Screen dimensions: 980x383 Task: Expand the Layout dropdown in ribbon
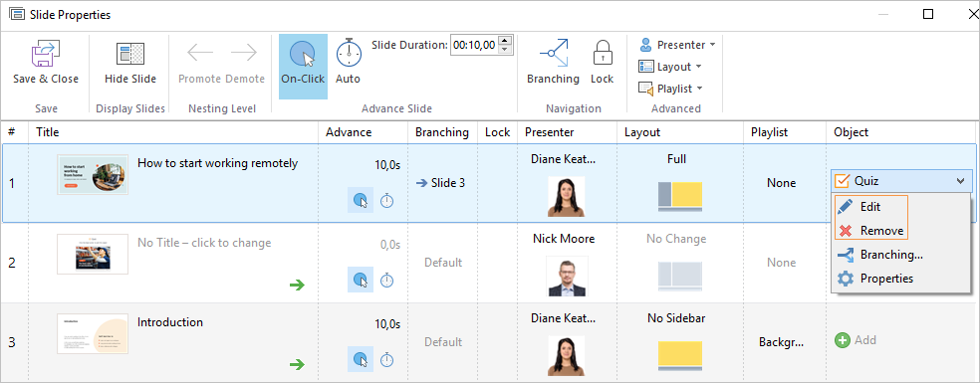(x=669, y=67)
